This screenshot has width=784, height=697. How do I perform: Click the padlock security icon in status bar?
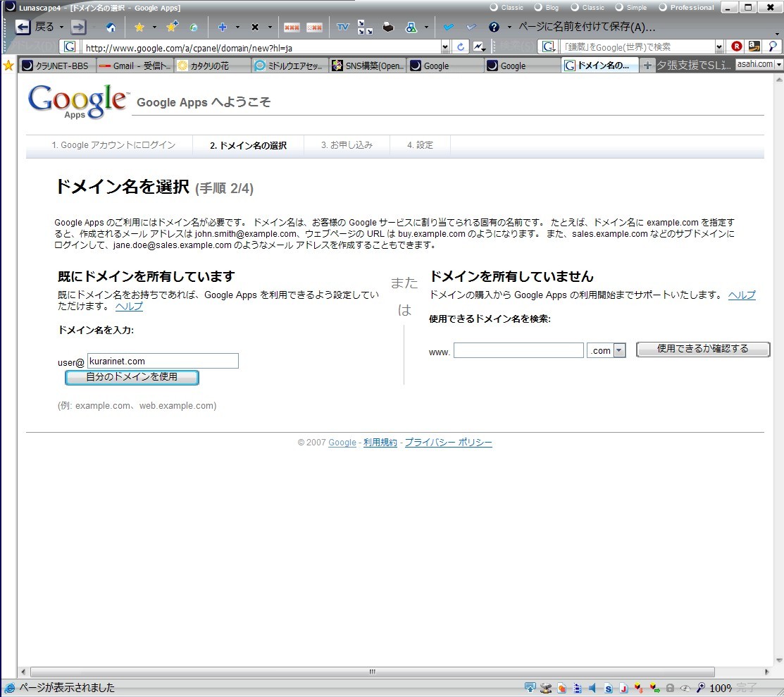670,689
